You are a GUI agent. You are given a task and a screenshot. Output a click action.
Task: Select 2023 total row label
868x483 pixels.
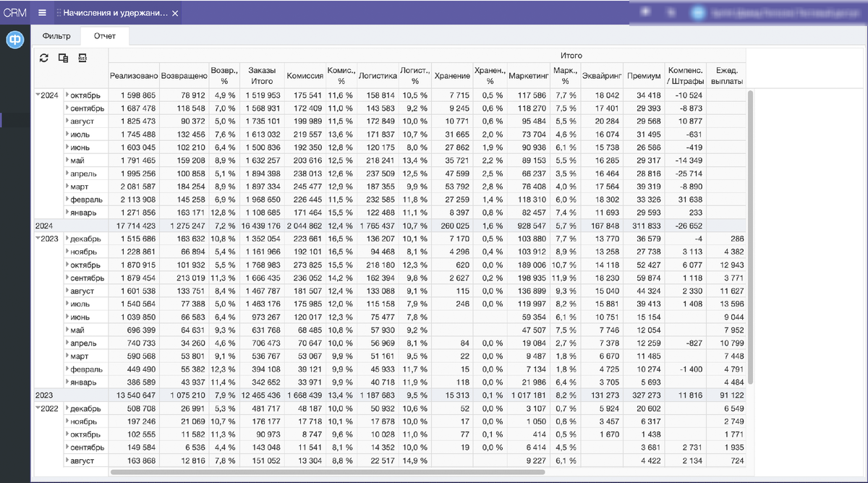pos(71,395)
